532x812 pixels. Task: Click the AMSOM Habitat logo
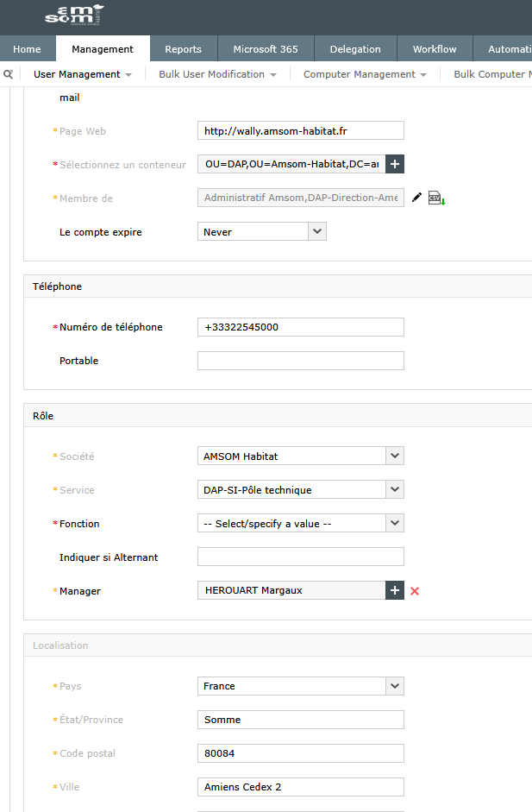coord(74,15)
